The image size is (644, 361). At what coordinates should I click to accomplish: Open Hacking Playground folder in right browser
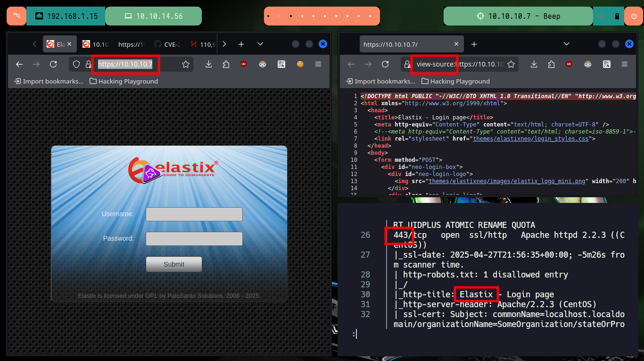click(x=455, y=81)
